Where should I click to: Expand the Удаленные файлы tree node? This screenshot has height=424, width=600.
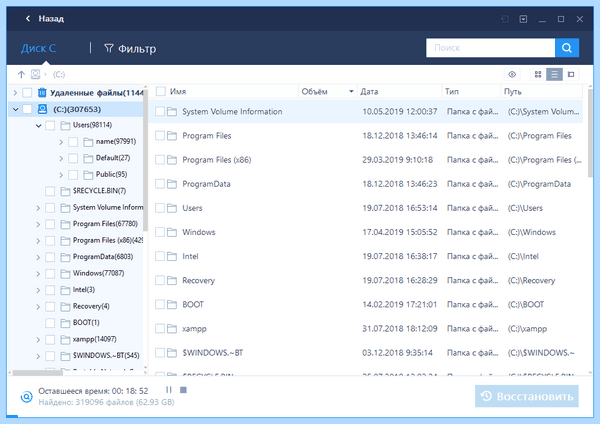pyautogui.click(x=15, y=93)
